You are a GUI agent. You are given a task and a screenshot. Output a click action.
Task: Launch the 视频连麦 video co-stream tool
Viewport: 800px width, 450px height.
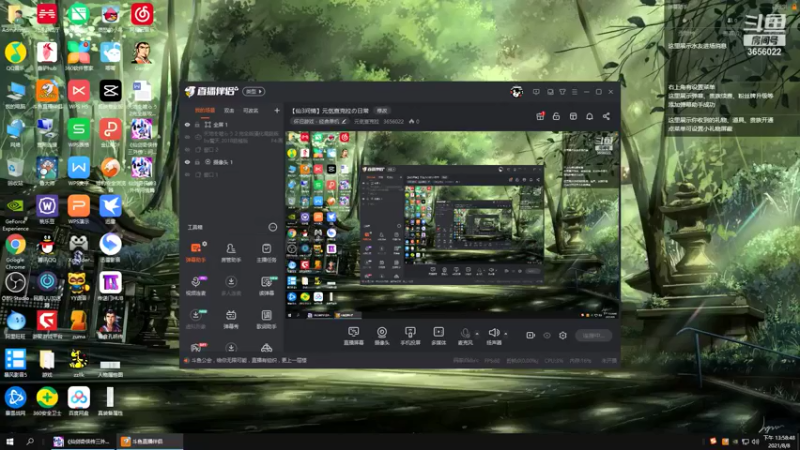(196, 286)
